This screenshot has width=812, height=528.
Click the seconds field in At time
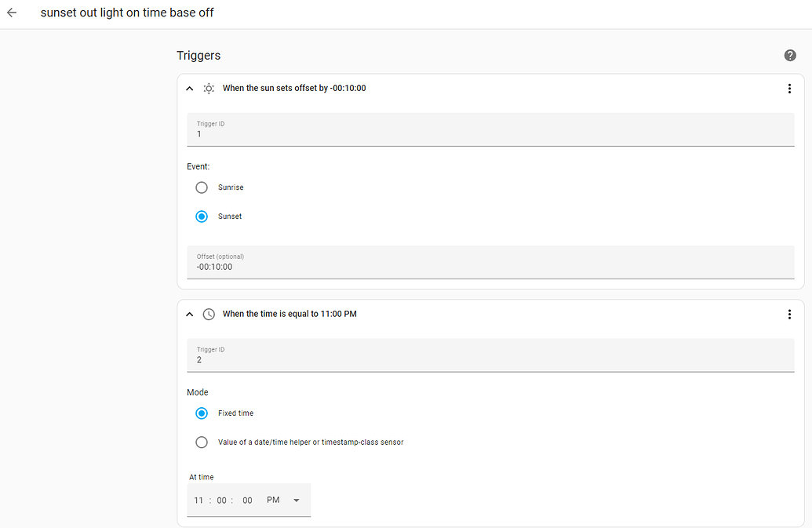[x=248, y=501]
